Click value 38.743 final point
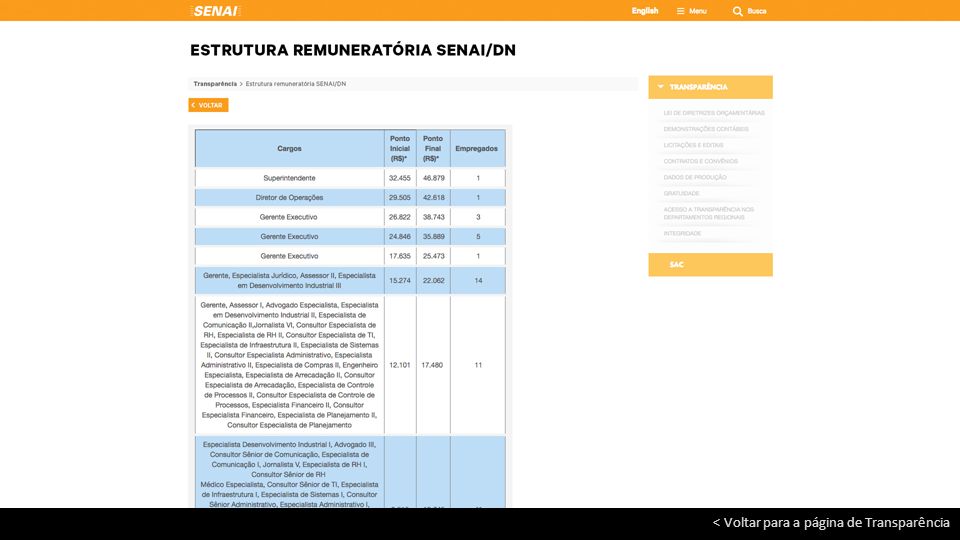This screenshot has height=540, width=960. tap(433, 217)
